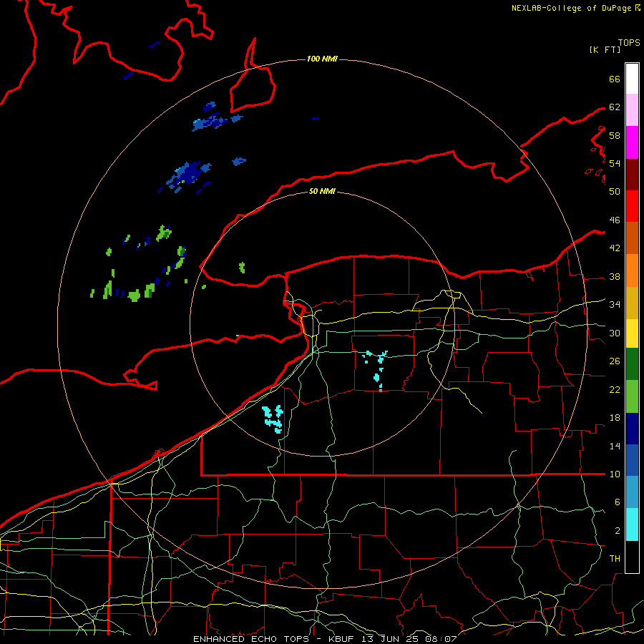Screen dimensions: 644x644
Task: Click the '50 NMI' range ring label
Action: click(x=322, y=191)
